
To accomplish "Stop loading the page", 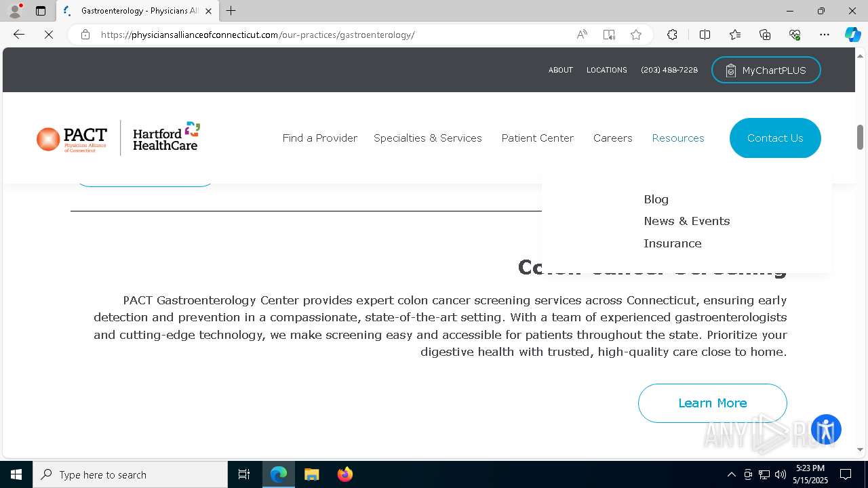I will pyautogui.click(x=49, y=35).
